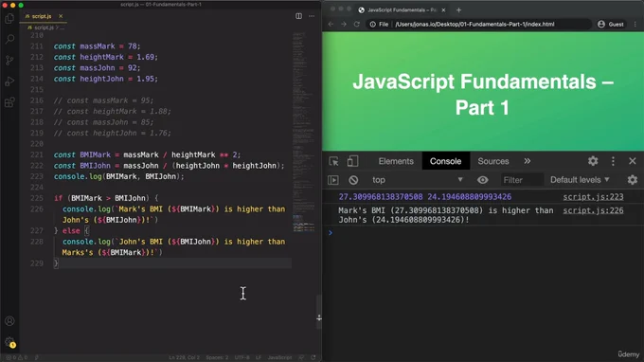Show the console sidebar
The image size is (644, 362).
pos(333,180)
